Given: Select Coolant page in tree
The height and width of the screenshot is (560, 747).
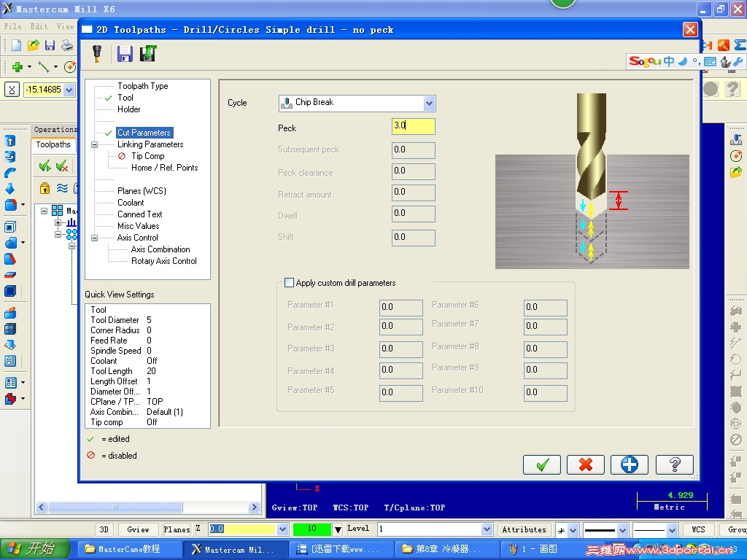Looking at the screenshot, I should (x=131, y=203).
